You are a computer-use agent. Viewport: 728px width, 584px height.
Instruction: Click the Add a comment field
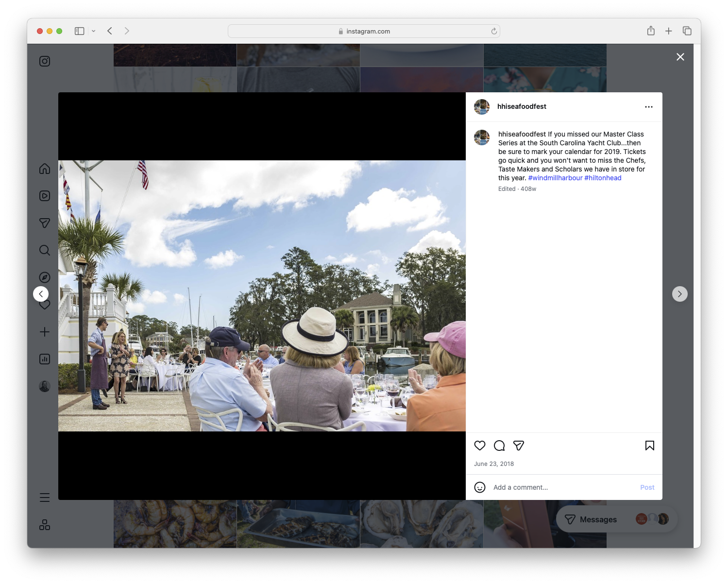tap(534, 487)
